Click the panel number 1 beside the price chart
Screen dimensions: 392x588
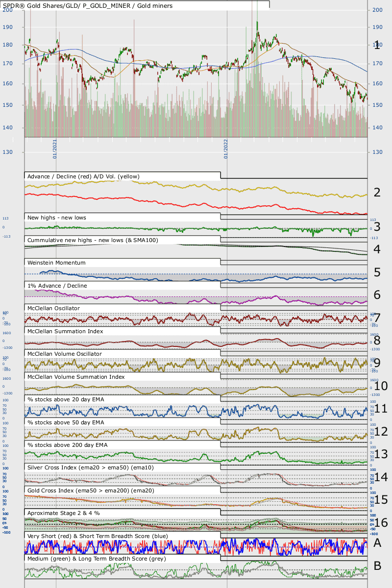pyautogui.click(x=377, y=46)
